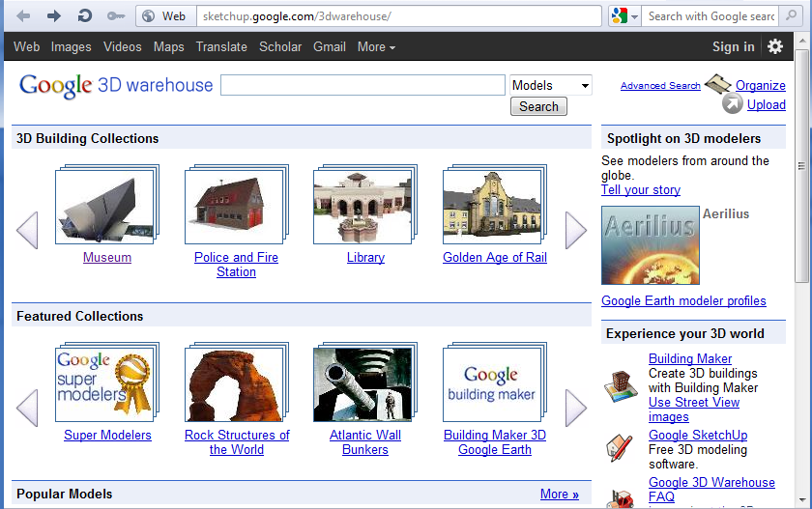Click the More » link in Popular Models
The height and width of the screenshot is (509, 812).
click(560, 494)
